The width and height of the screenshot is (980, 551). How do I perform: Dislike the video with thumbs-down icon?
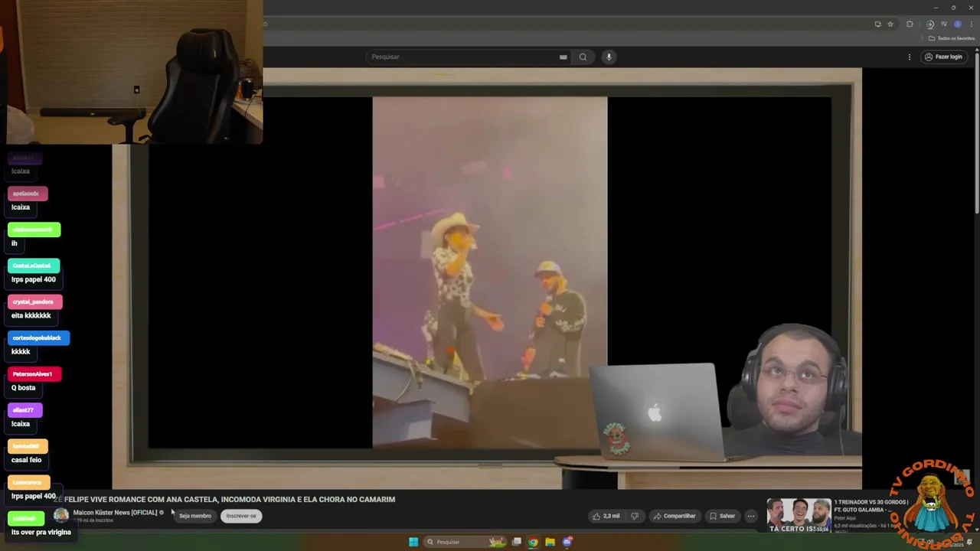(x=634, y=516)
